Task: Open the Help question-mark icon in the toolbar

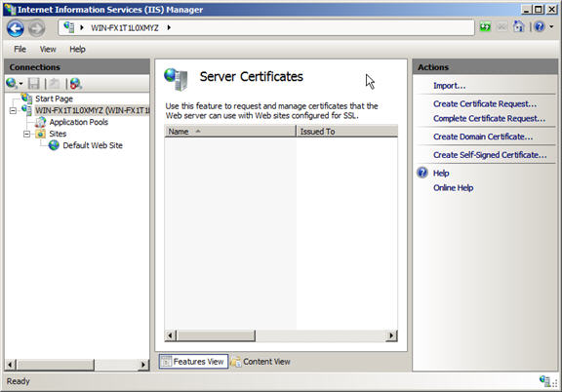Action: (540, 26)
